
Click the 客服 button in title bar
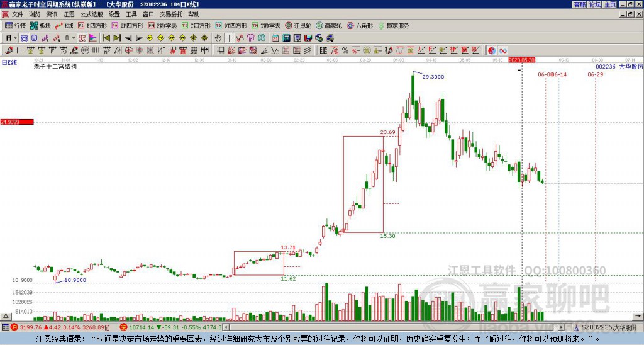(x=579, y=4)
